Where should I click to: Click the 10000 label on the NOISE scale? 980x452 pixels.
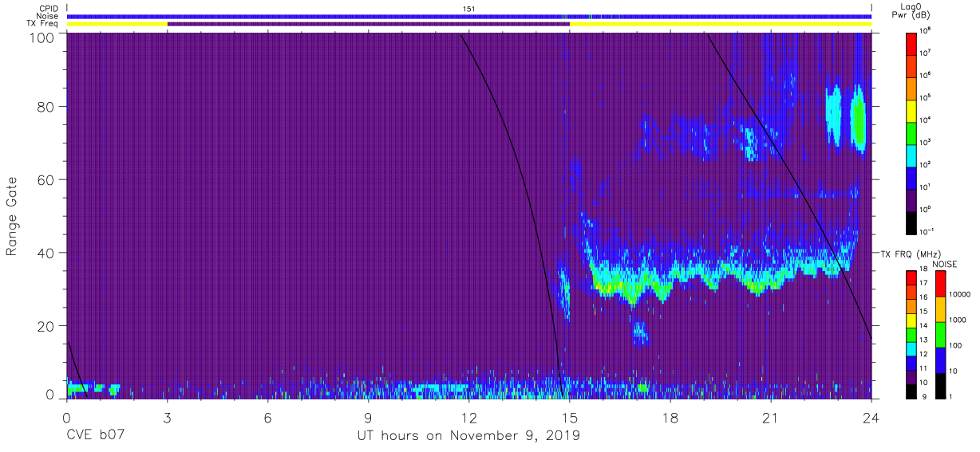960,295
